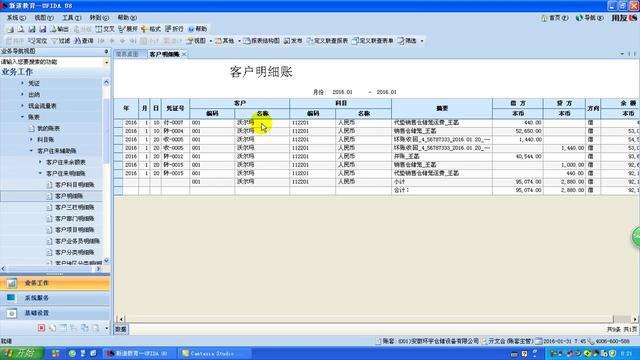Viewport: 640px width, 360px height.
Task: Select 客户明细账 in the navigation tree
Action: point(69,196)
